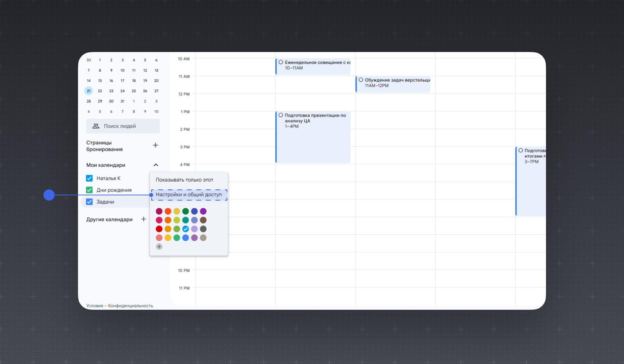Mark the 3–7PM task circle complete

pos(521,150)
